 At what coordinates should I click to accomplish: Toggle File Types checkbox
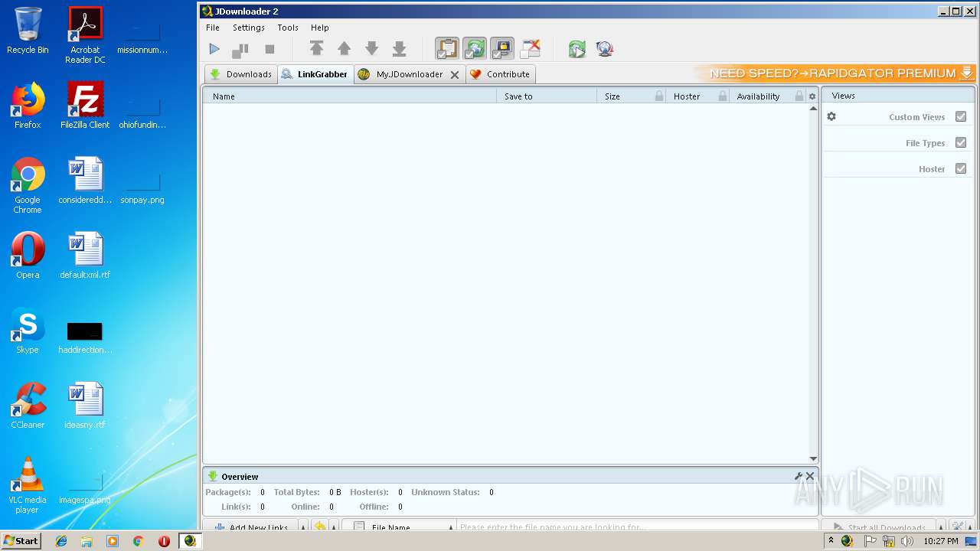click(x=961, y=143)
